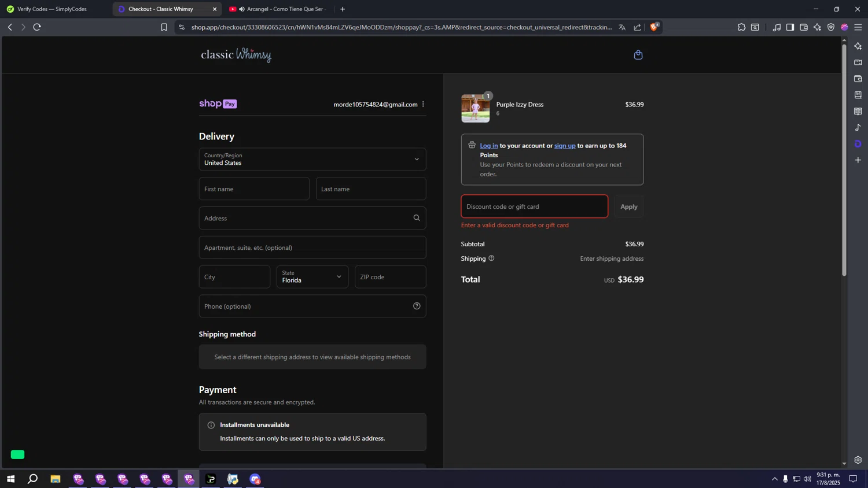Click the phone field help icon
The width and height of the screenshot is (868, 488).
click(417, 306)
